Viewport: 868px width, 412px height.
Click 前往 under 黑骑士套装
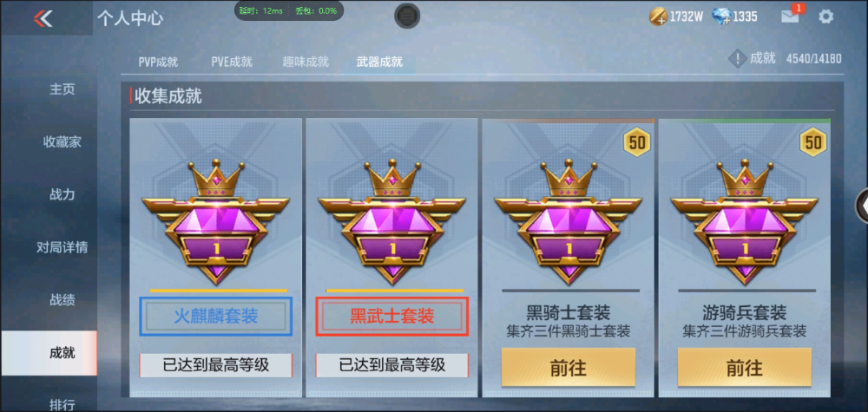(568, 367)
